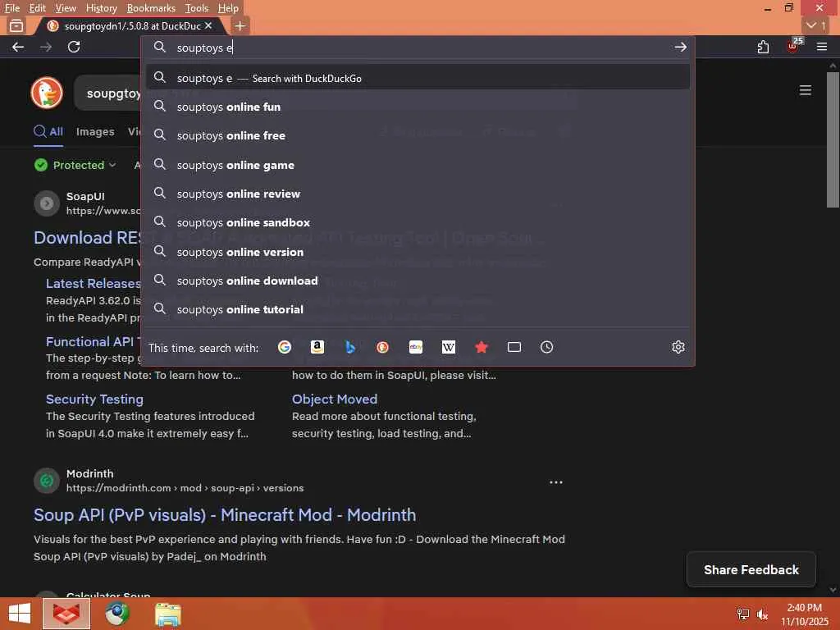Open the File menu
840x630 pixels.
tap(11, 8)
